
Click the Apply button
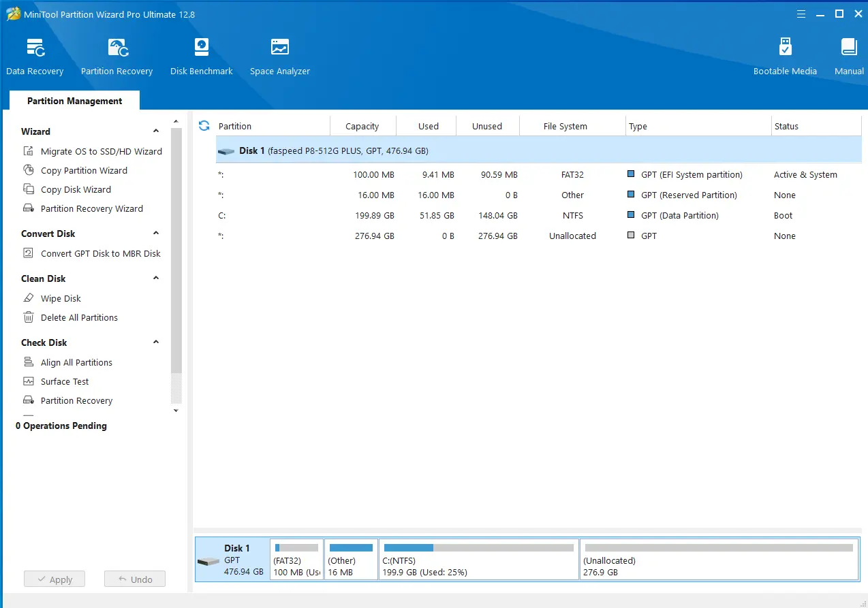click(x=55, y=579)
